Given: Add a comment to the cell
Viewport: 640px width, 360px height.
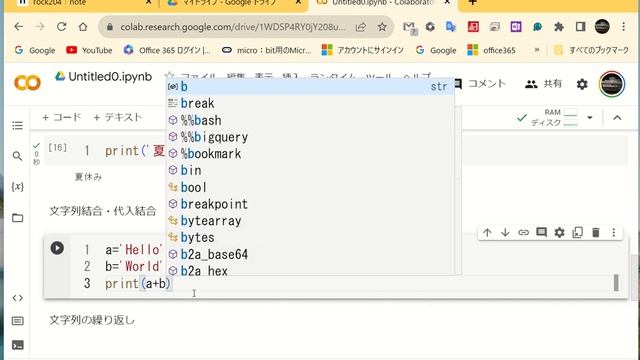Looking at the screenshot, I should coord(541,233).
